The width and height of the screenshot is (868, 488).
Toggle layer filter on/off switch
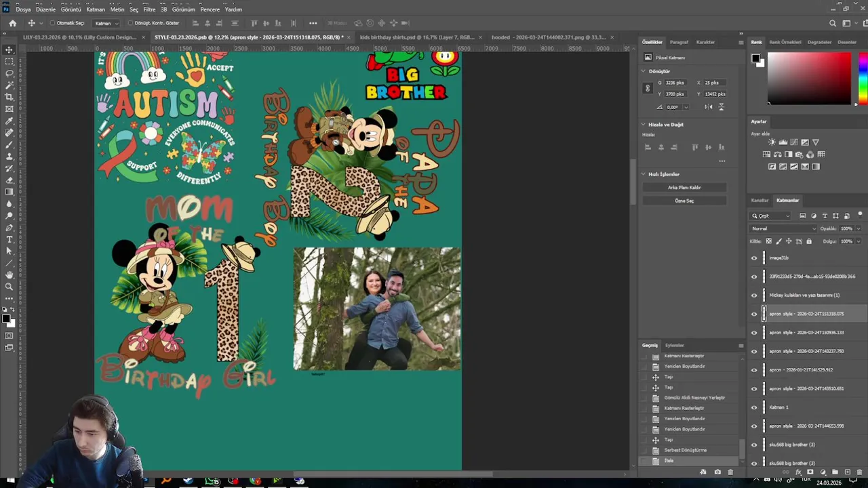click(x=860, y=215)
